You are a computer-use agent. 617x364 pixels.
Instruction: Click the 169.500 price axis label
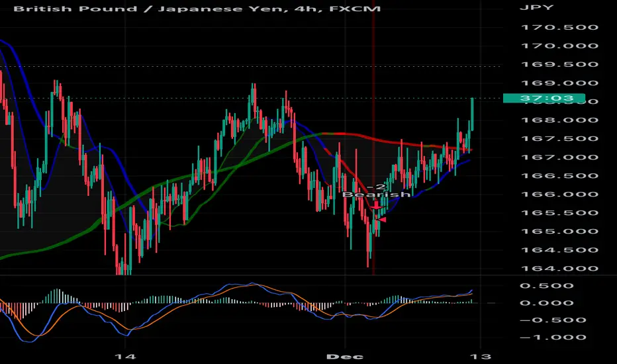coord(559,64)
